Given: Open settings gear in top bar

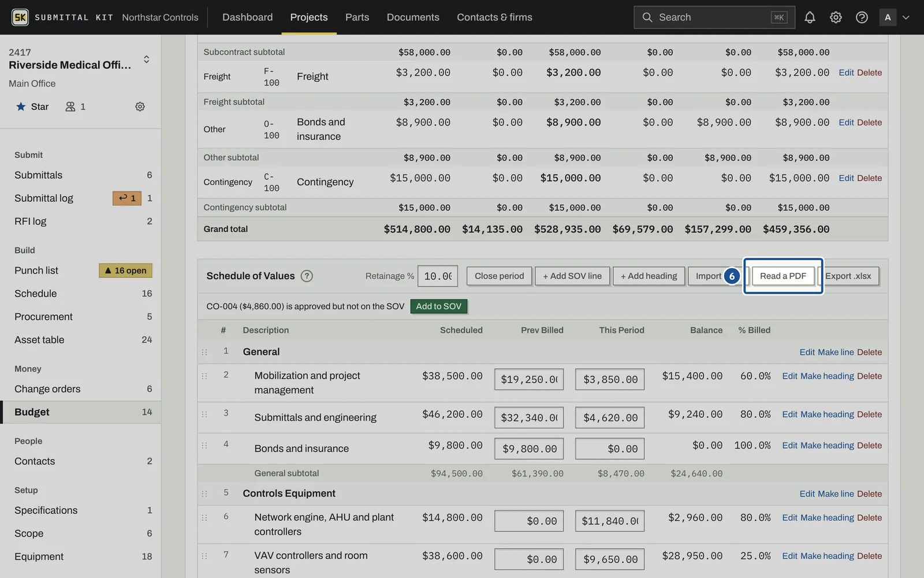Looking at the screenshot, I should point(836,17).
